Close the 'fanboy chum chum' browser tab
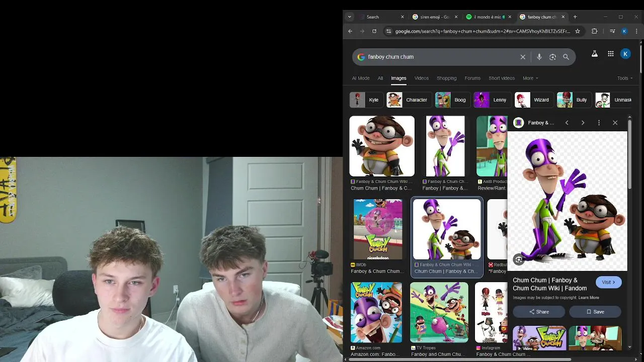Viewport: 644px width, 362px height. [x=563, y=17]
